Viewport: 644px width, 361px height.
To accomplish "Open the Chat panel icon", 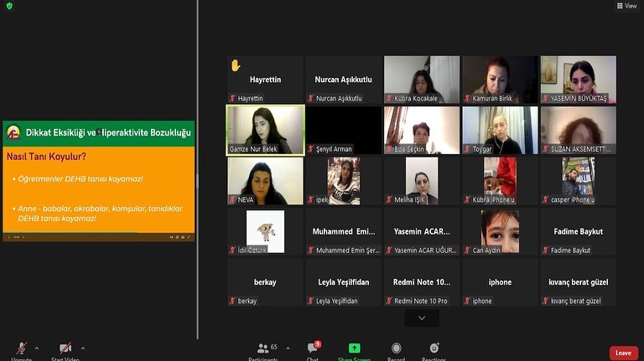I will (313, 348).
